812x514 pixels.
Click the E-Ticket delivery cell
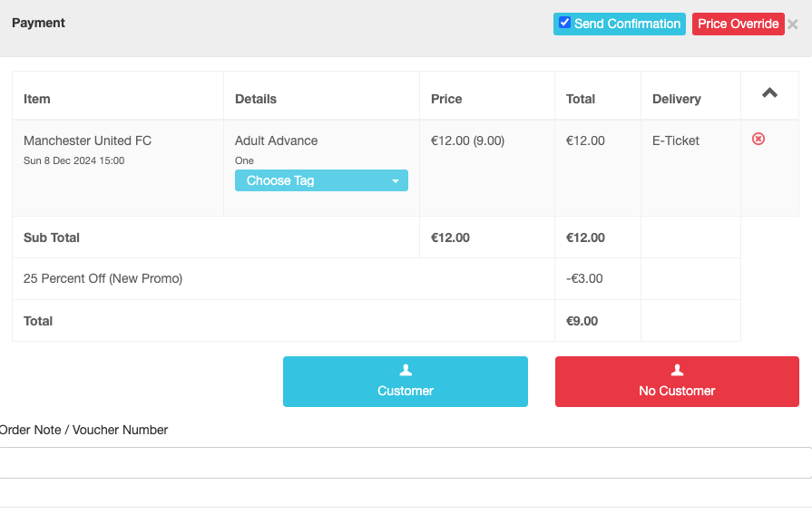(x=676, y=141)
